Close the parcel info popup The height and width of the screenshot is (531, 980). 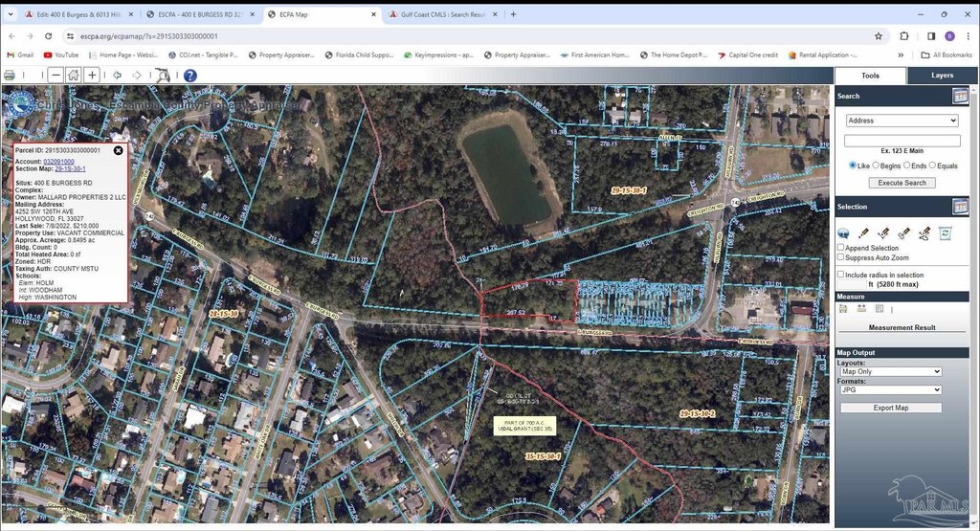click(119, 150)
